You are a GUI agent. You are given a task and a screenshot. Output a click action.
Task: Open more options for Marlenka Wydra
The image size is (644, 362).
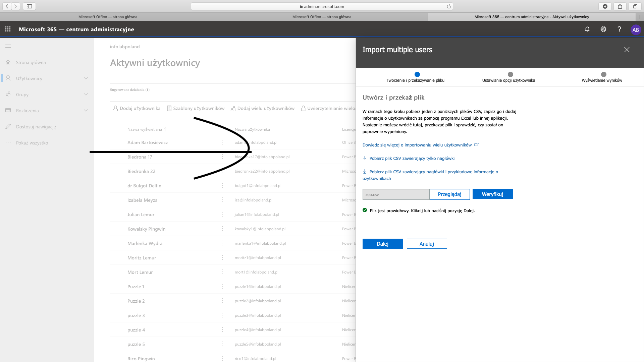223,243
